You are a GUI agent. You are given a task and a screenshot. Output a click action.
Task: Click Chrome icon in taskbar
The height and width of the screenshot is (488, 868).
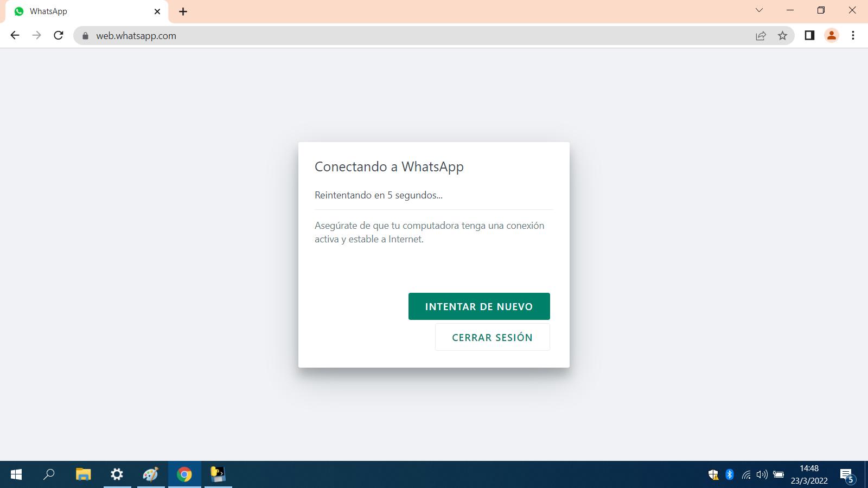(x=184, y=474)
